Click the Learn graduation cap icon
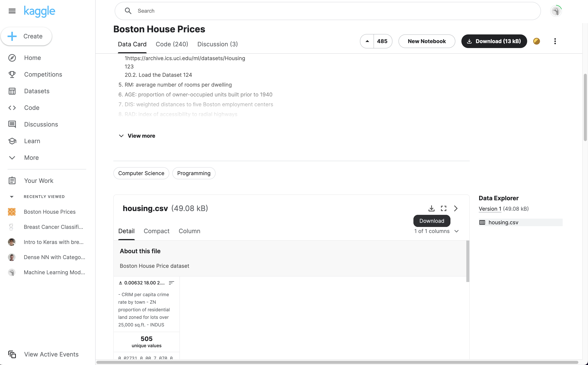 12,141
